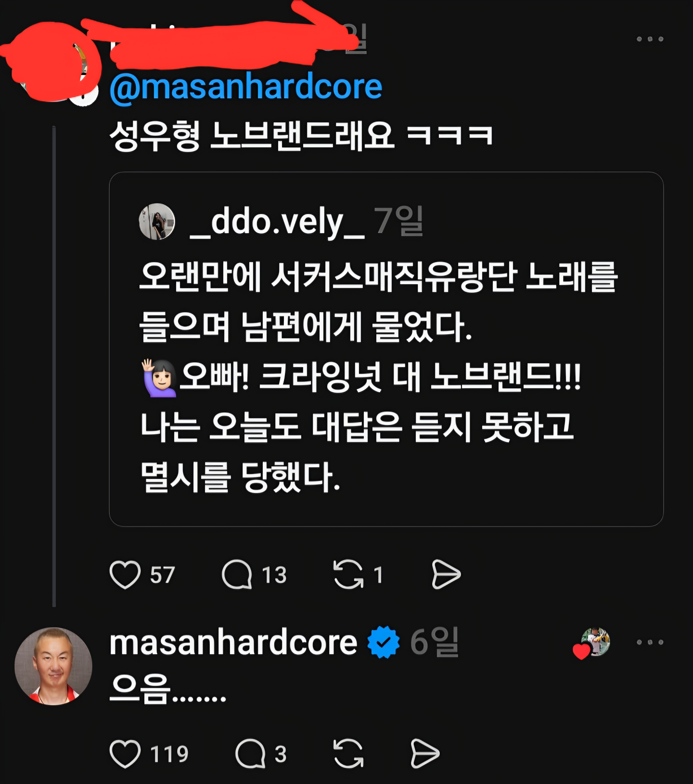
Task: Open the @masanhardcore mention link
Action: coord(246,87)
